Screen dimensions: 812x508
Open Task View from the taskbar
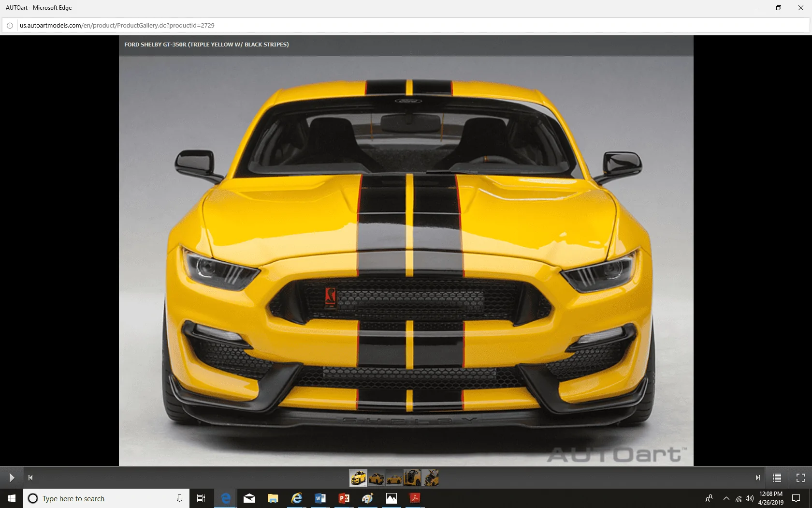201,498
